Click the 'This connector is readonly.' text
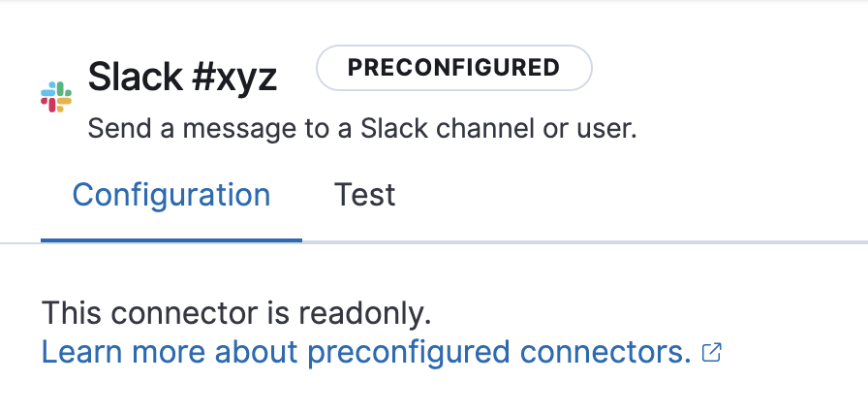This screenshot has width=868, height=413. tap(235, 314)
